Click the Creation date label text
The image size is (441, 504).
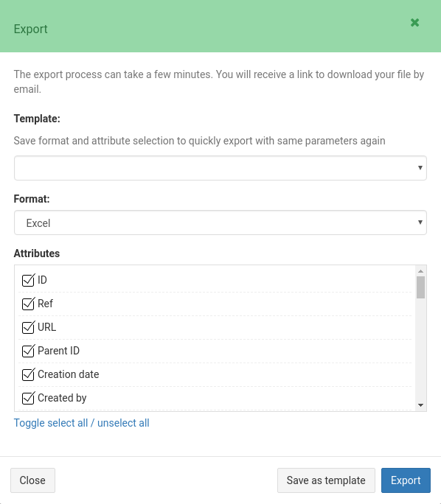point(68,374)
